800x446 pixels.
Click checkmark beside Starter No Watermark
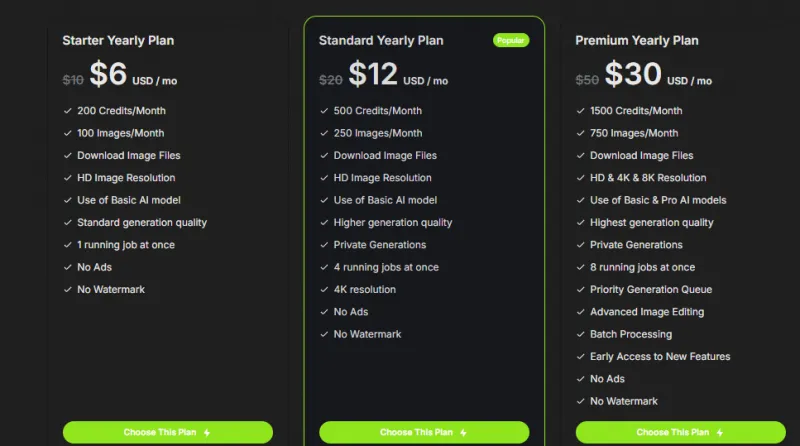click(67, 290)
